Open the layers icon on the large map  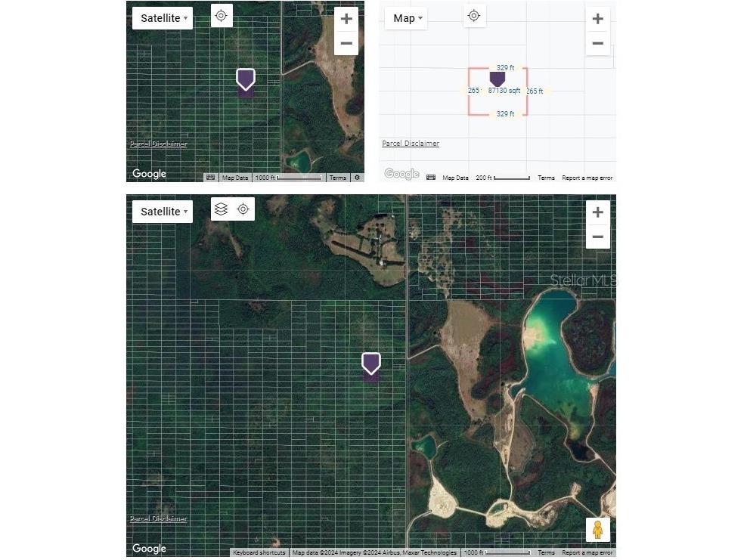[221, 209]
